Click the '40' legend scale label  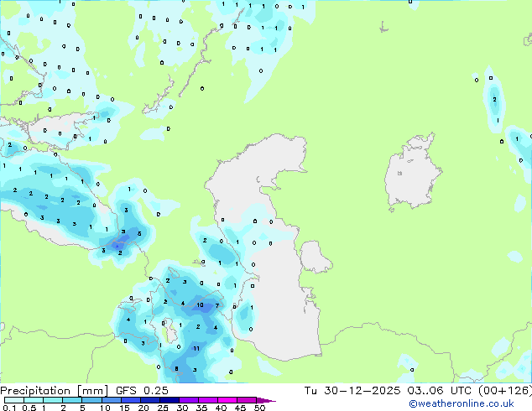(x=221, y=408)
